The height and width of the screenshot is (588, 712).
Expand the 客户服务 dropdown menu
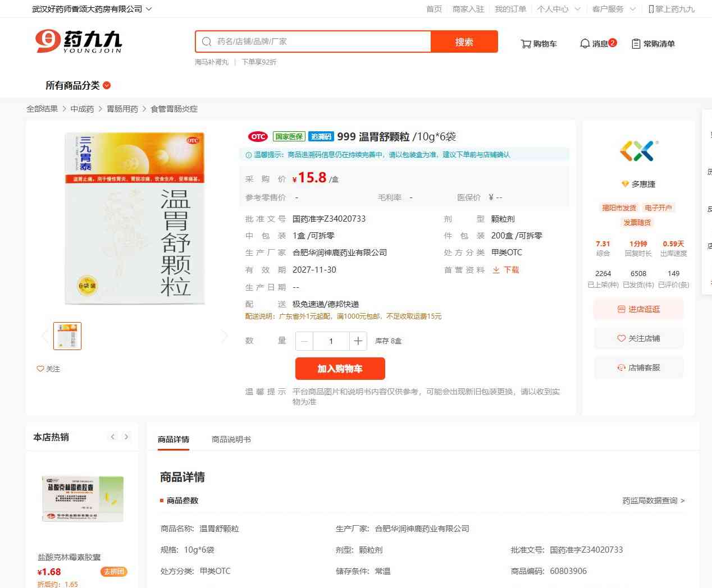pos(614,9)
